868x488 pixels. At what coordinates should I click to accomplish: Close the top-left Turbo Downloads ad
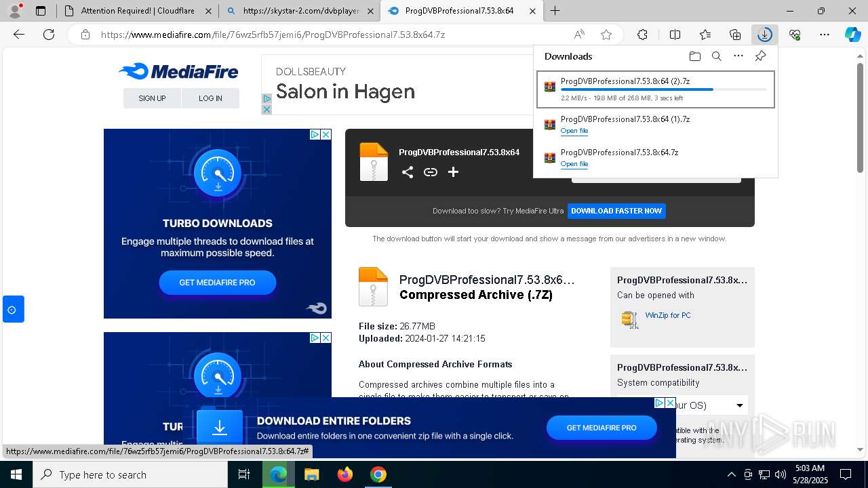(325, 134)
